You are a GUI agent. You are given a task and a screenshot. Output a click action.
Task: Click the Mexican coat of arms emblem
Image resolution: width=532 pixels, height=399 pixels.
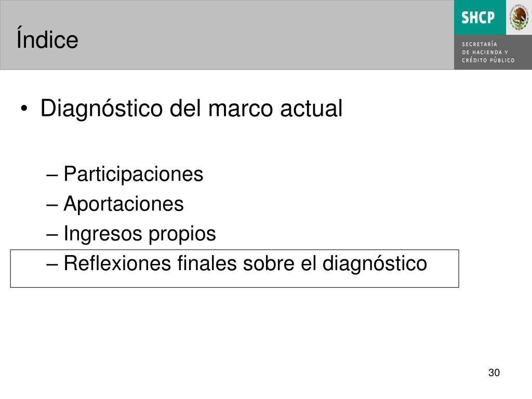519,17
